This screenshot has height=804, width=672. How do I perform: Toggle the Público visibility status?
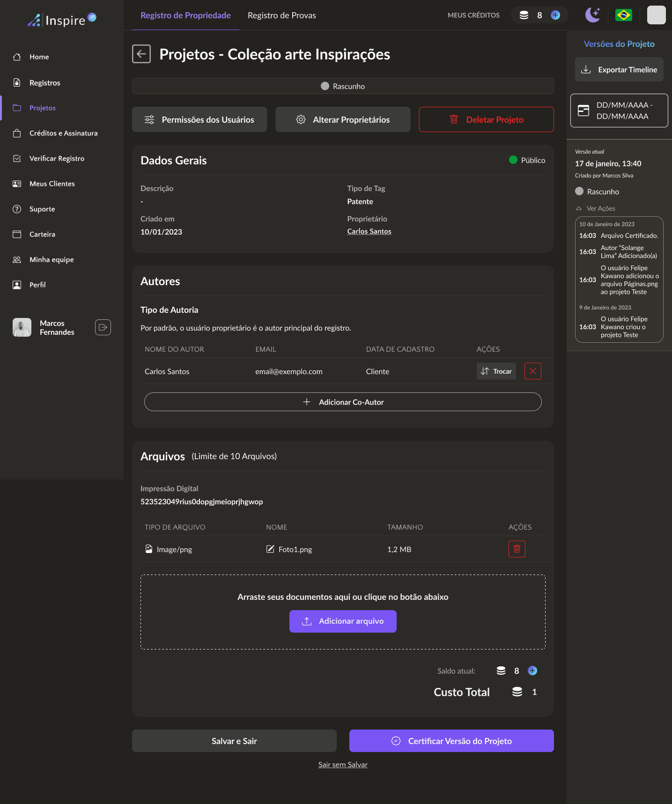click(x=527, y=160)
